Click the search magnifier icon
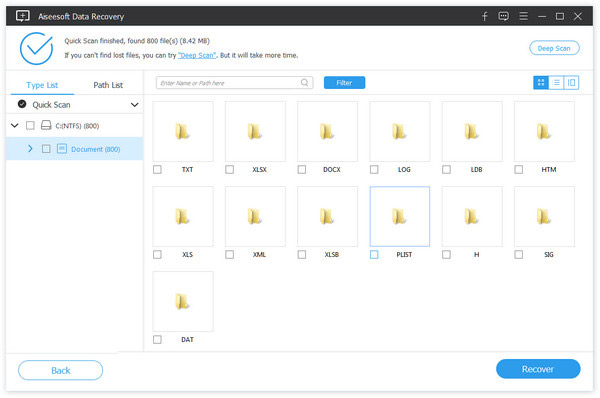This screenshot has width=600, height=398. tap(305, 83)
